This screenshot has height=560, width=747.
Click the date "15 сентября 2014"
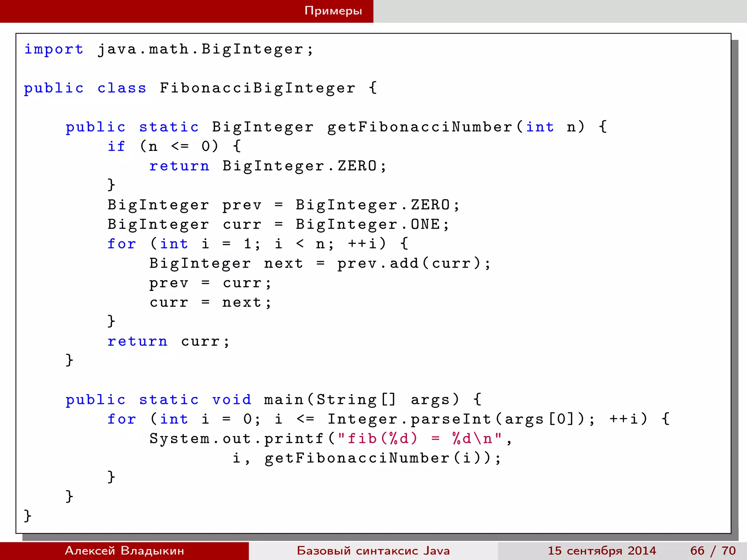pyautogui.click(x=602, y=551)
